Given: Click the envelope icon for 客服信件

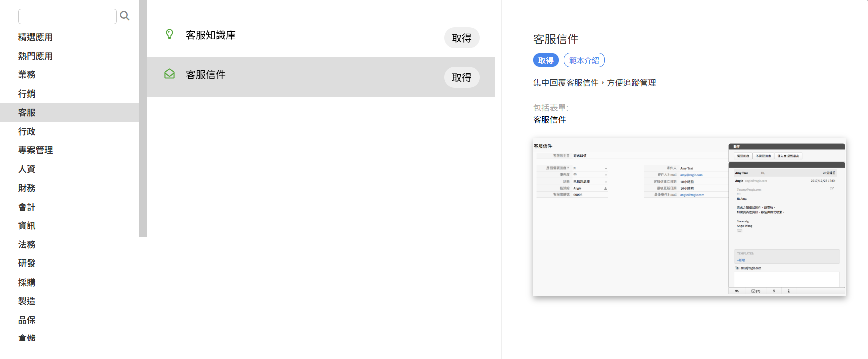Looking at the screenshot, I should click(170, 74).
